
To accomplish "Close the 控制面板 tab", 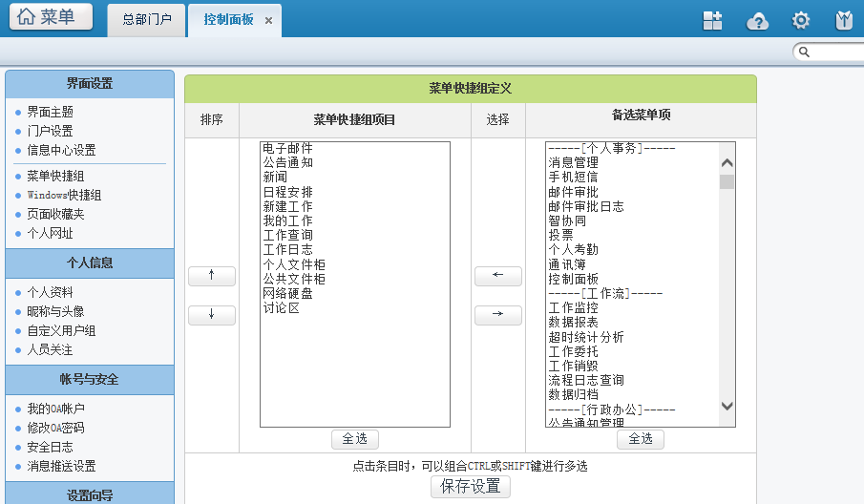I will [x=268, y=20].
